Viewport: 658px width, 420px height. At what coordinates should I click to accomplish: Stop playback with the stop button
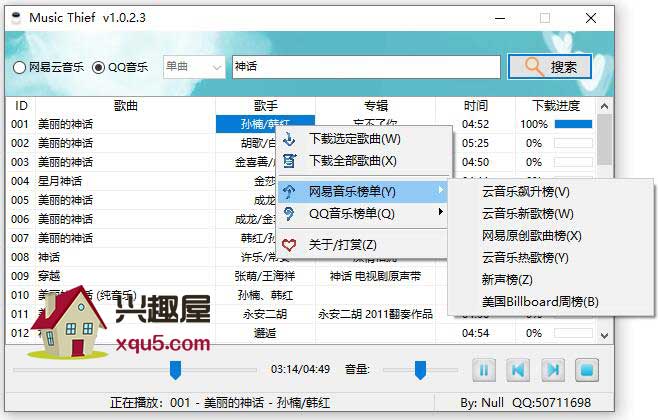587,370
